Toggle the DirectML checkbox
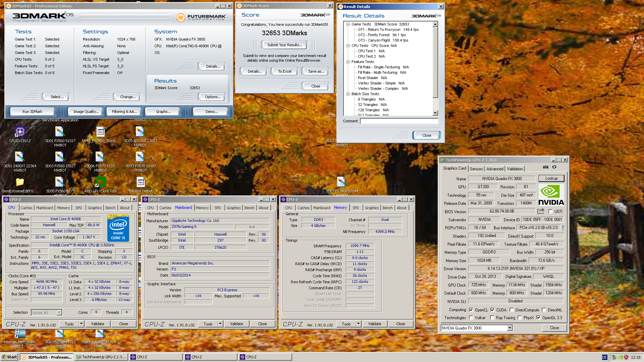The height and width of the screenshot is (362, 644). tap(544, 310)
